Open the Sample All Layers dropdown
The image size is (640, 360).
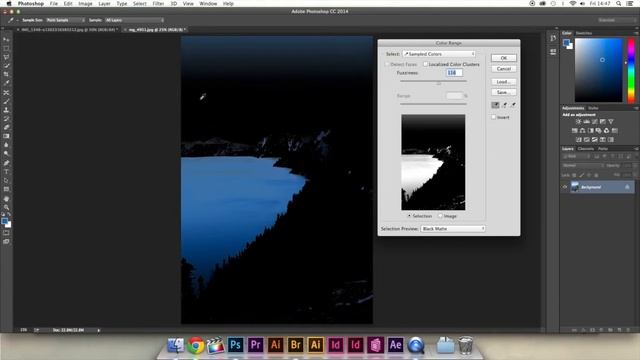[x=134, y=20]
